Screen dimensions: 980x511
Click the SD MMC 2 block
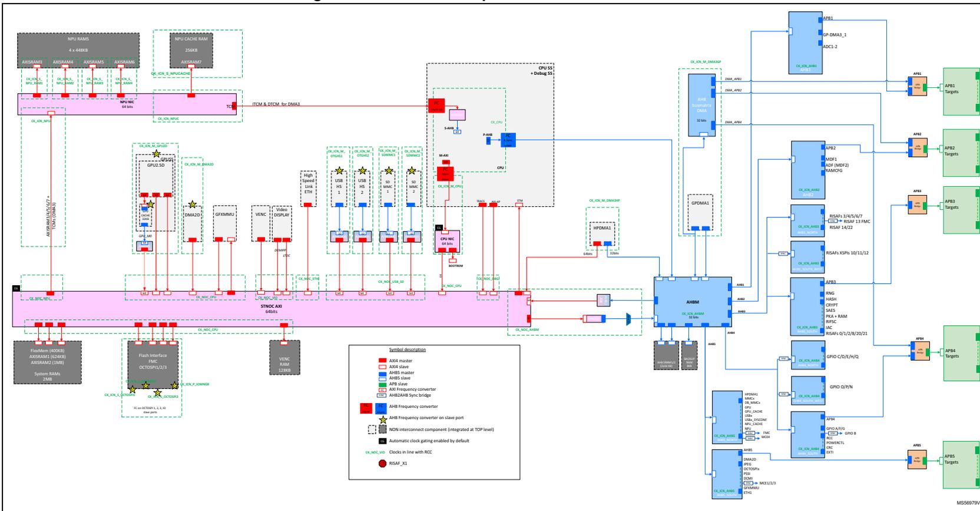(x=413, y=189)
